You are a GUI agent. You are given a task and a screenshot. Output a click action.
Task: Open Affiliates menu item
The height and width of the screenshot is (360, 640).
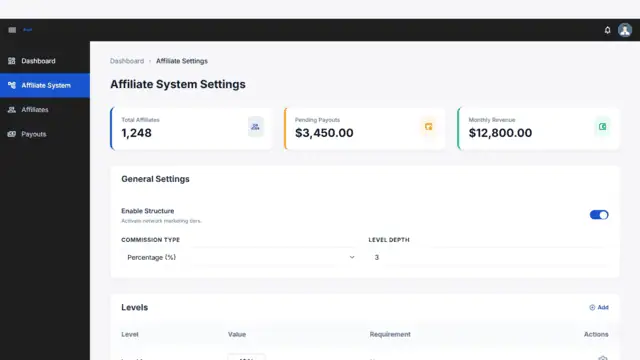click(x=45, y=109)
